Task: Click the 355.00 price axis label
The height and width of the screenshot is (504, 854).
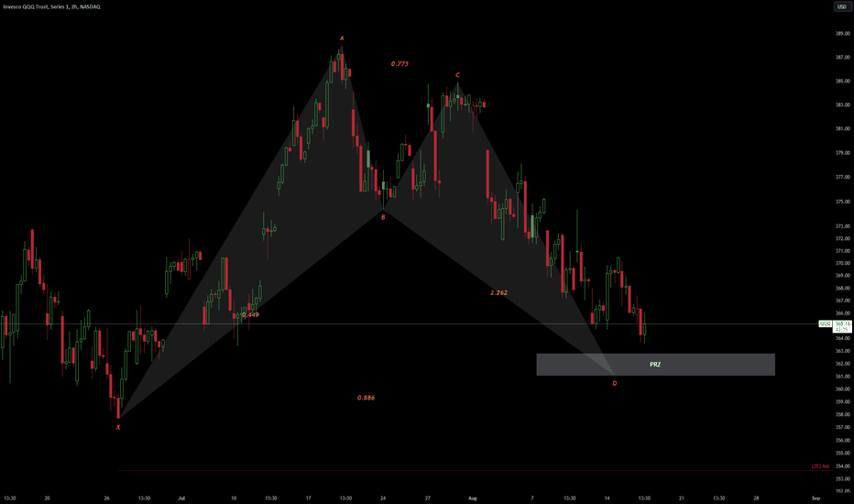Action: pos(843,453)
